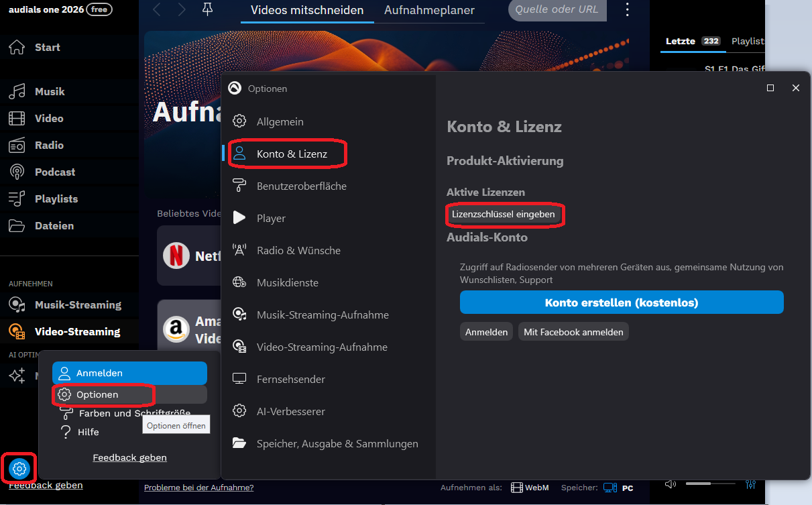This screenshot has height=505, width=812.
Task: Open the three-dot menu in the top bar
Action: pos(627,9)
